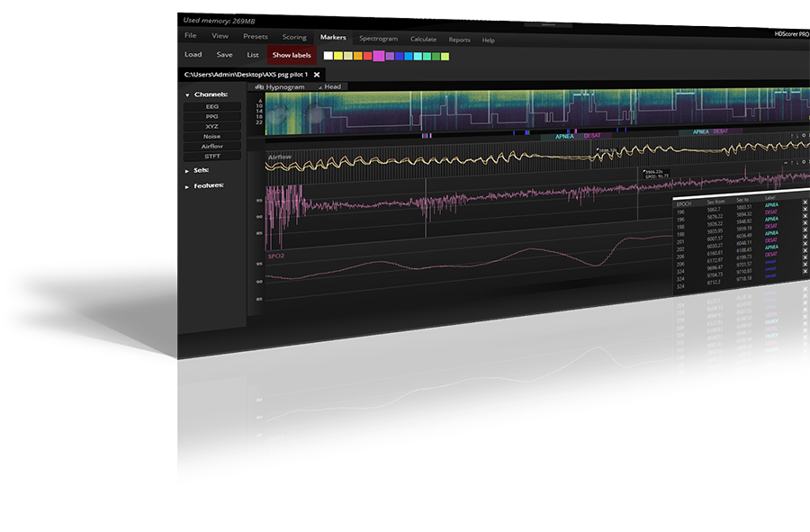The height and width of the screenshot is (532, 810).
Task: Click the Save markers button
Action: [x=224, y=55]
